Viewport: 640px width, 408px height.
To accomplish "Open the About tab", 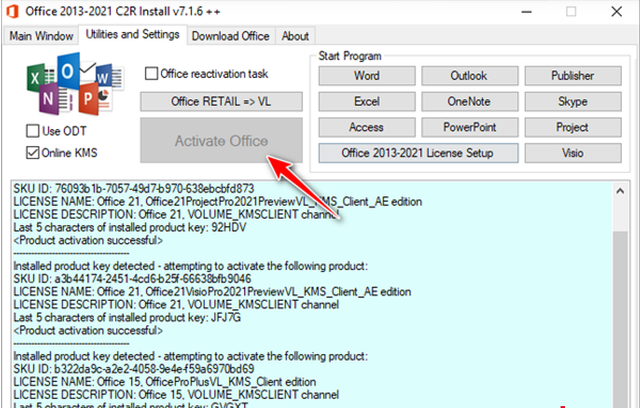I will [295, 36].
